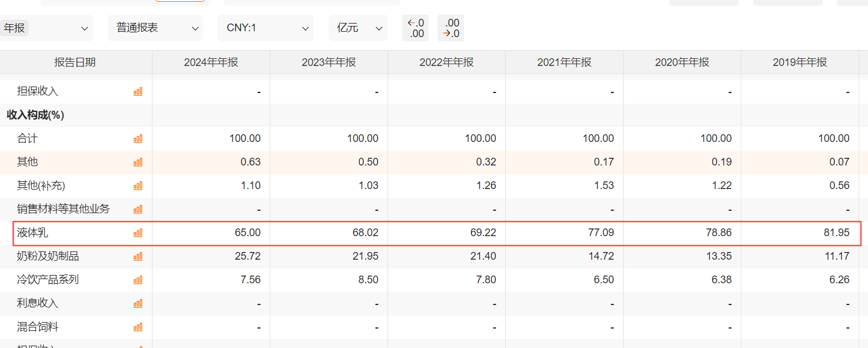Screen dimensions: 868x348
Task: Select 液体乳 2022 value 69.22
Action: click(x=483, y=233)
